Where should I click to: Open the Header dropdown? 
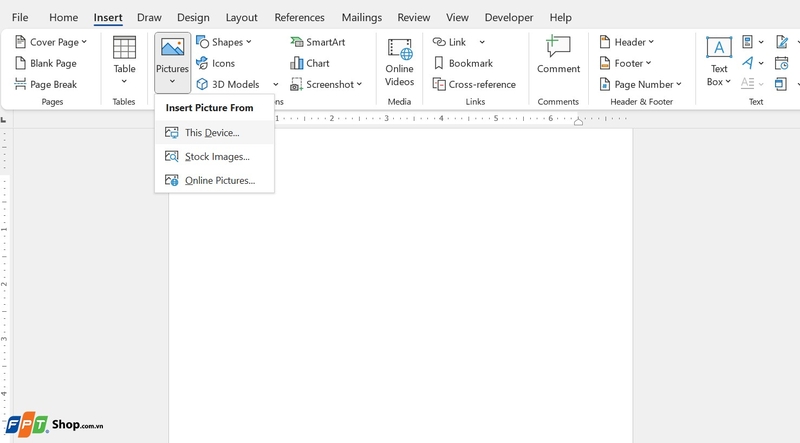pos(627,42)
